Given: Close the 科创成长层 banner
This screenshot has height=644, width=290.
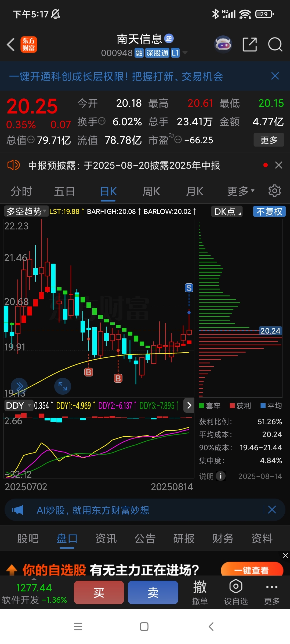Looking at the screenshot, I should click(275, 76).
